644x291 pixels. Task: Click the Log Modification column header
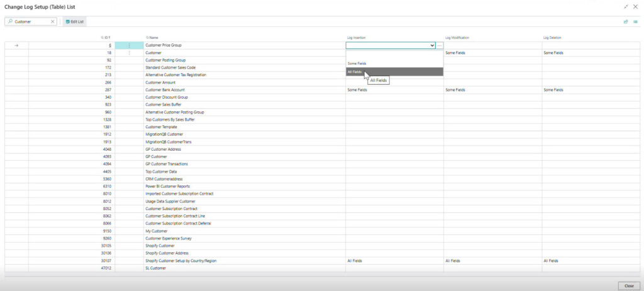coord(457,37)
